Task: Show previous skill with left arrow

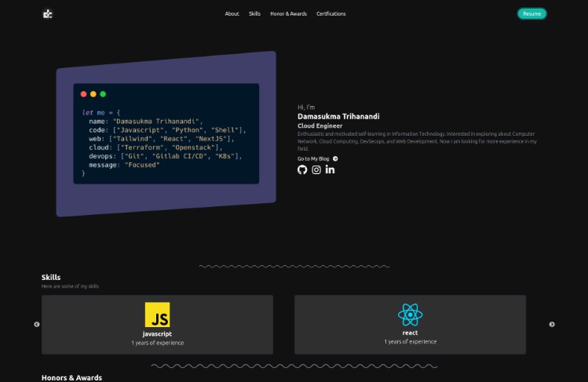Action: tap(36, 324)
